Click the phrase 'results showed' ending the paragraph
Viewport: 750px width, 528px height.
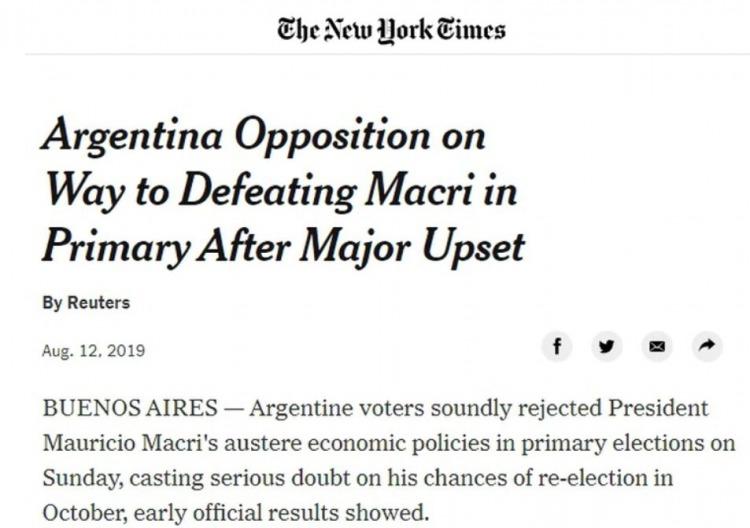click(x=347, y=513)
